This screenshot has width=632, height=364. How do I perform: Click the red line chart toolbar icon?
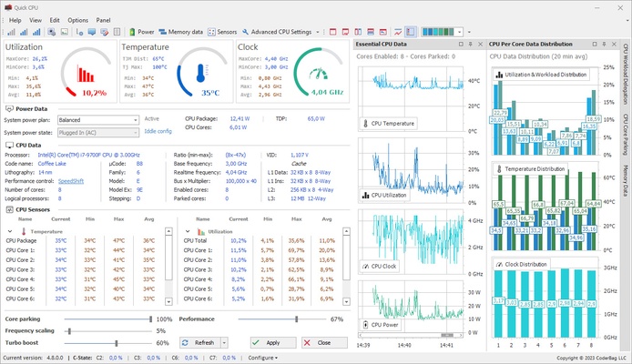click(398, 32)
